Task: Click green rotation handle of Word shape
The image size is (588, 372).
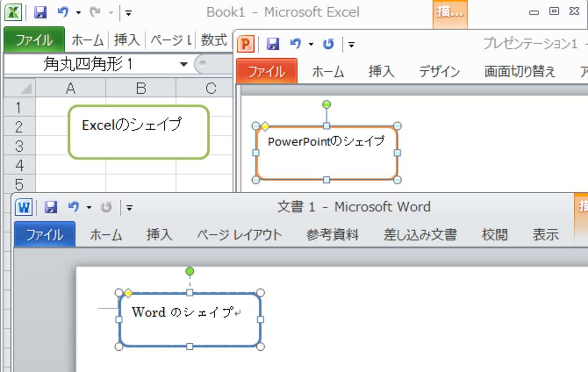Action: 190,271
